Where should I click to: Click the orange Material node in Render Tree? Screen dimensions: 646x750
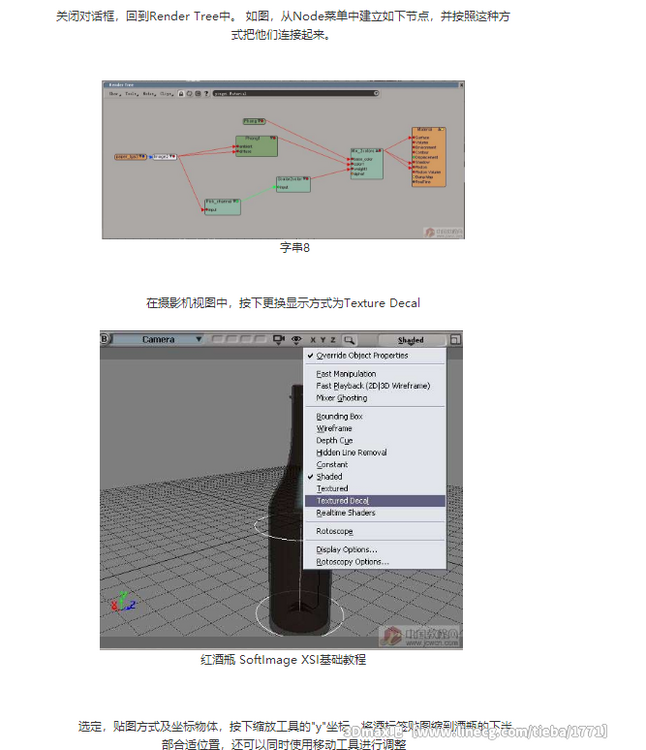point(429,157)
